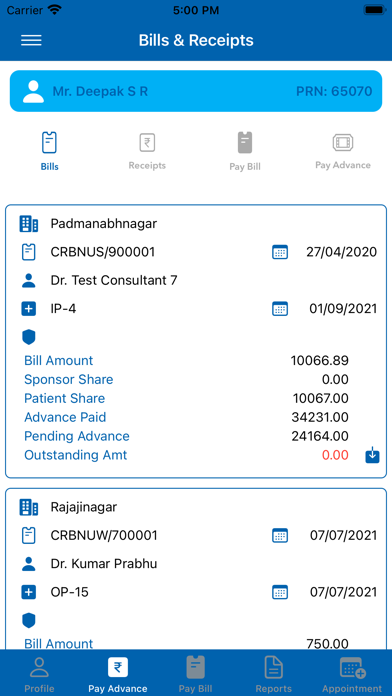
Task: Click the calendar icon in the OP-15 row
Action: point(280,592)
